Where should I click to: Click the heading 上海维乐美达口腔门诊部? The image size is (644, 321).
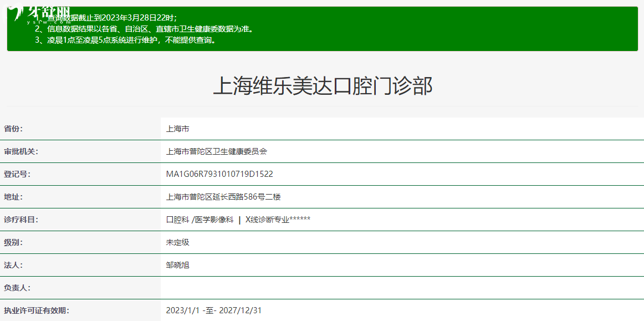323,86
